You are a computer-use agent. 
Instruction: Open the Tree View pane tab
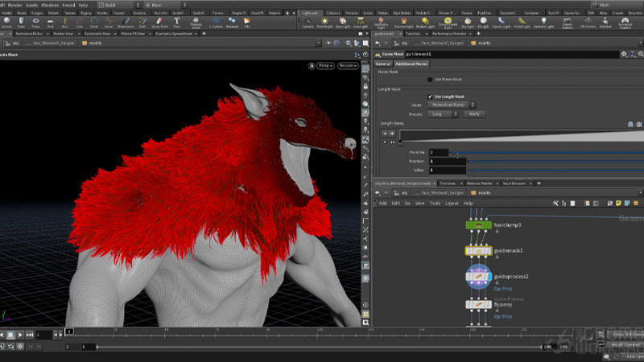tap(448, 183)
